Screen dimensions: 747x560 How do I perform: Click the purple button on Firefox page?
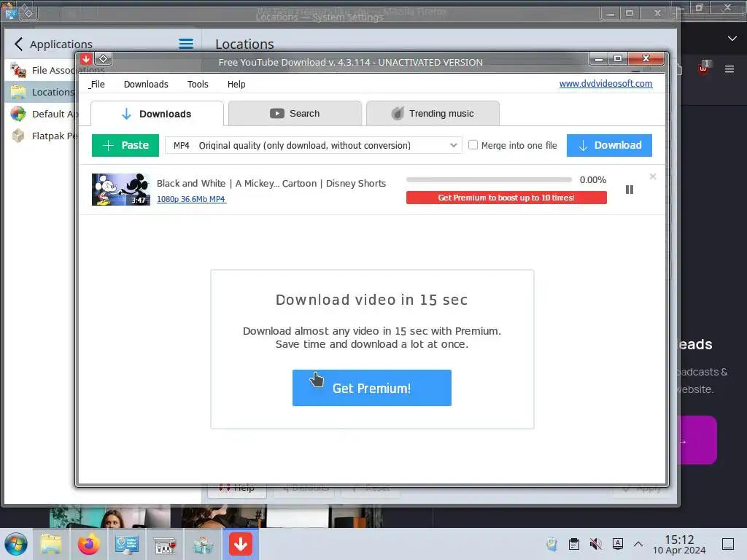(x=697, y=440)
